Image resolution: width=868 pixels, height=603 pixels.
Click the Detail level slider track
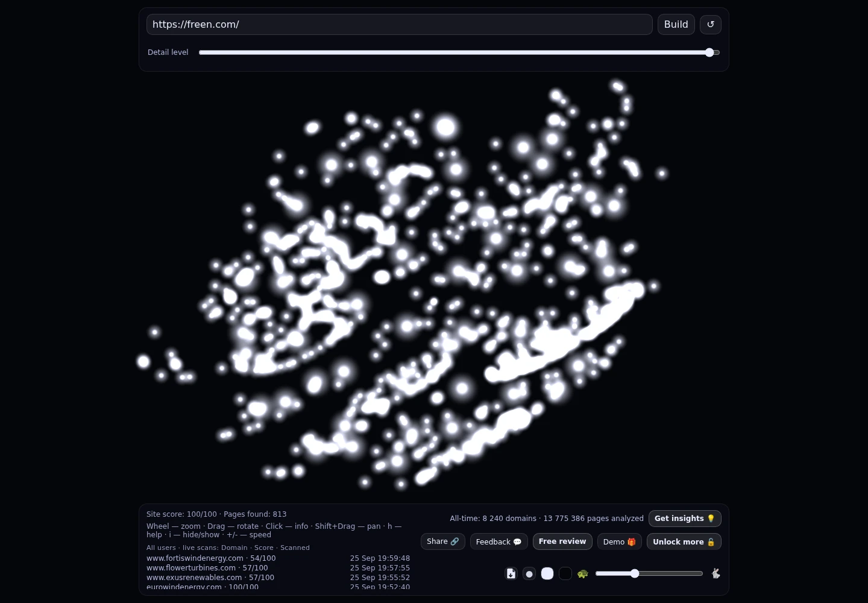[459, 52]
